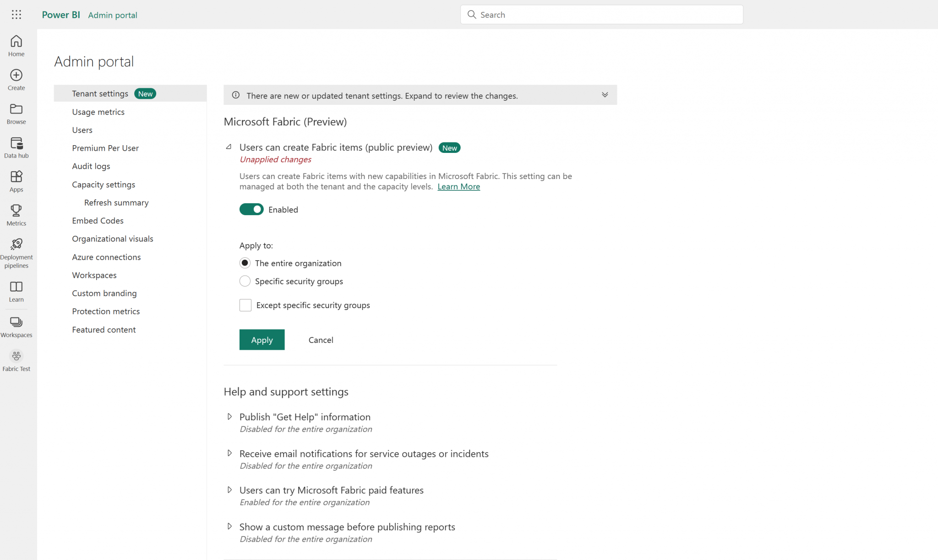
Task: Check Except specific security groups
Action: click(x=245, y=305)
